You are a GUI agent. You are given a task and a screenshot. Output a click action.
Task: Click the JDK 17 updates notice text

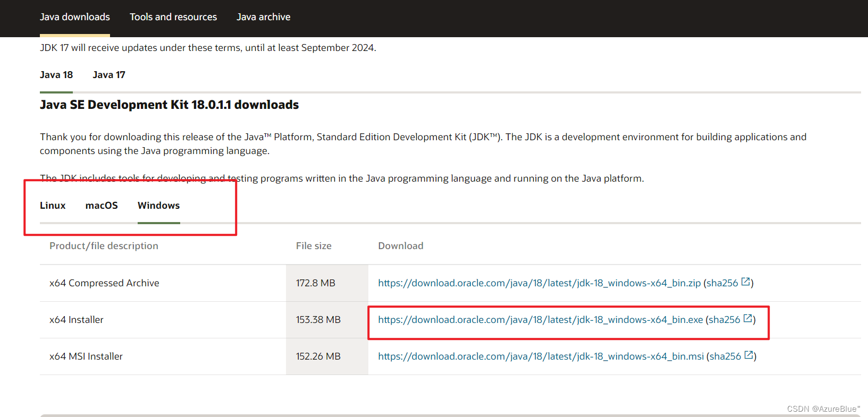208,48
